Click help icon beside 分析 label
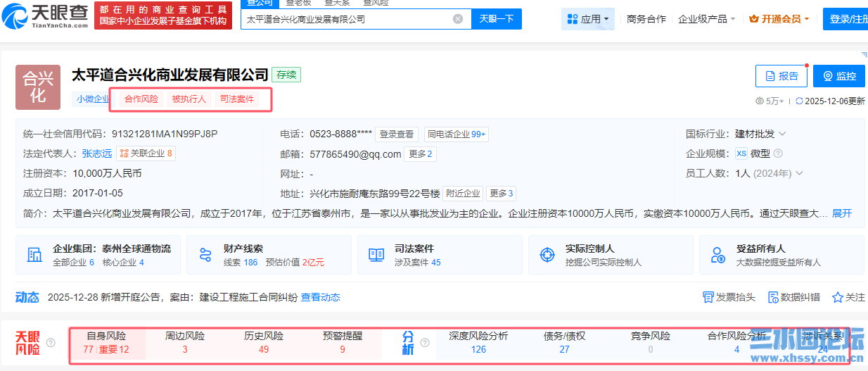The image size is (868, 371). pos(425,343)
